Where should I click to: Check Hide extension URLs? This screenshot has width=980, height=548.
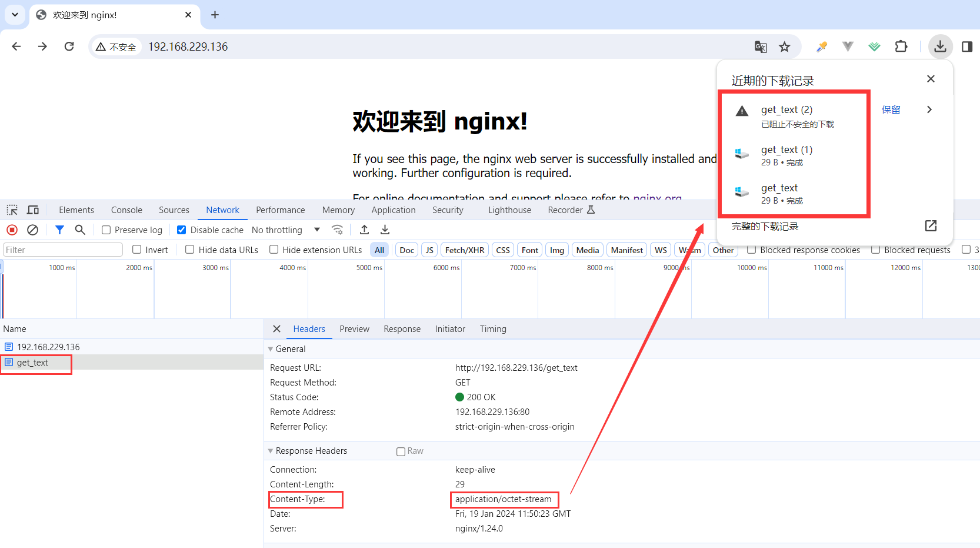click(x=274, y=250)
